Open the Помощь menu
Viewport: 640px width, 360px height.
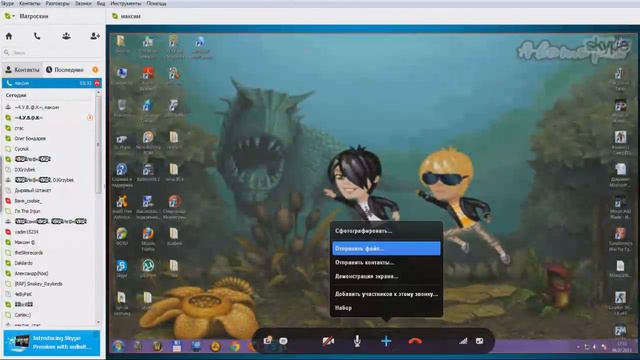click(156, 3)
